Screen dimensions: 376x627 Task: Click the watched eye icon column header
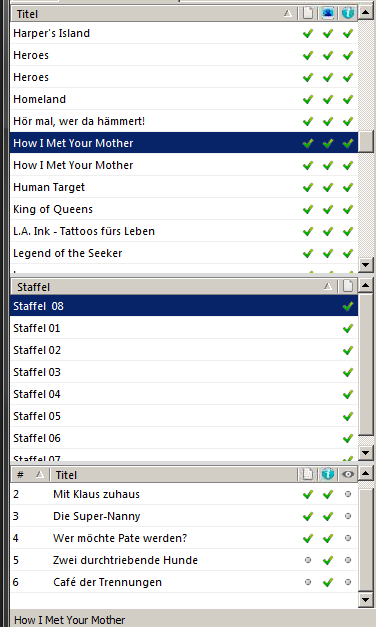[x=348, y=474]
